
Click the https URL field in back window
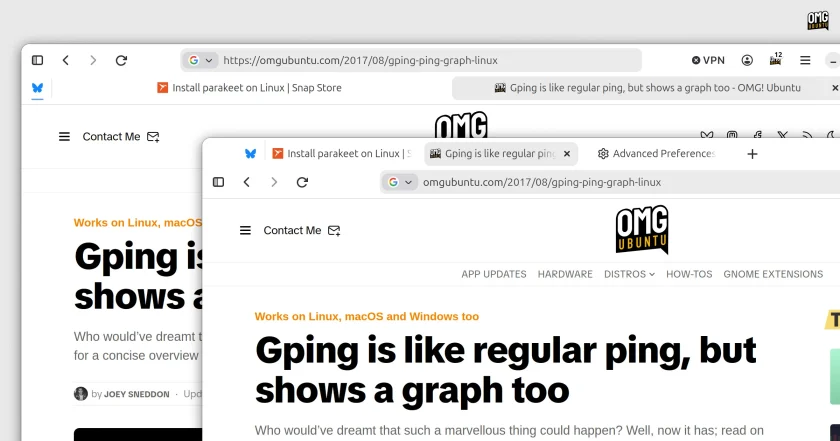point(411,60)
